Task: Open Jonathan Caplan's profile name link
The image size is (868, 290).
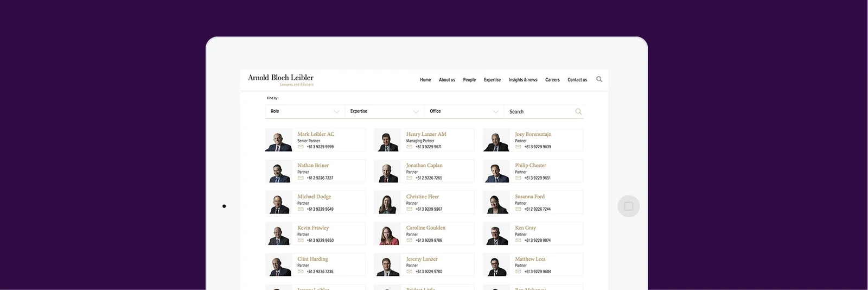Action: pos(424,165)
